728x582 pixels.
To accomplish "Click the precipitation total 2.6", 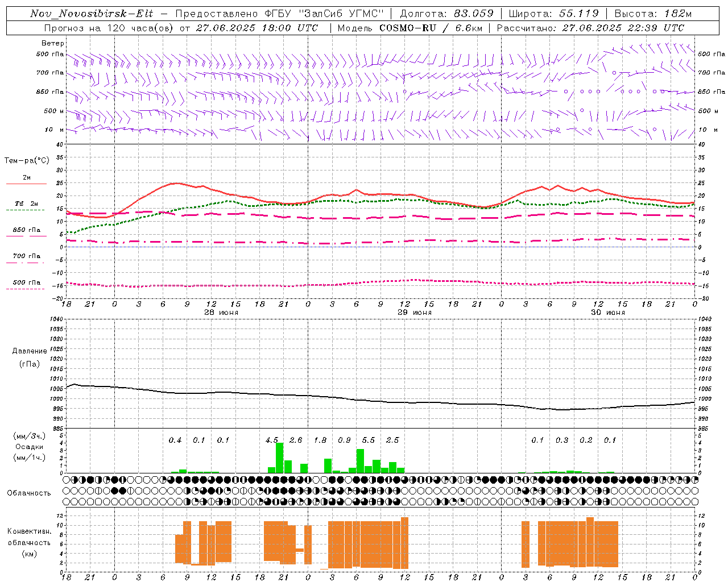I will point(296,440).
